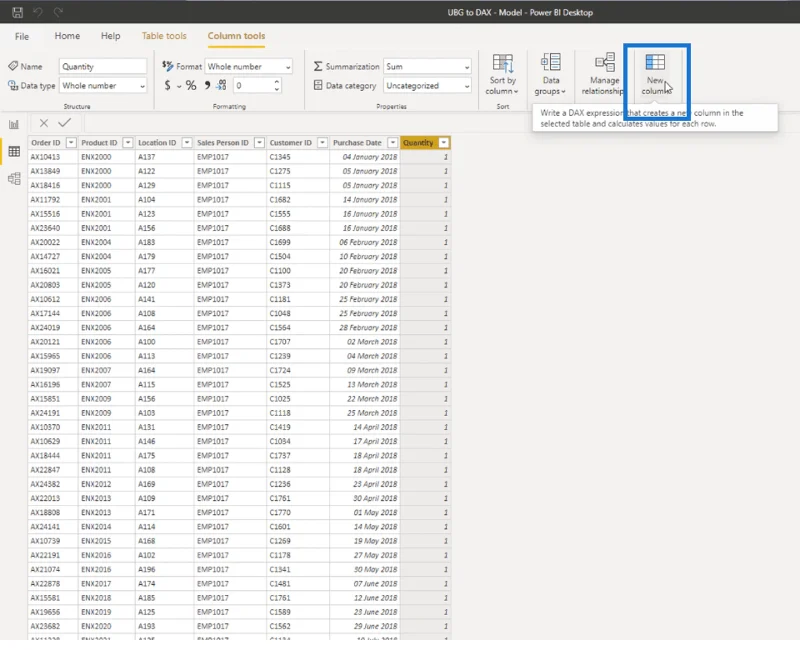Image resolution: width=800 pixels, height=650 pixels.
Task: Click cell AX23682 in Order ID column
Action: coord(45,627)
